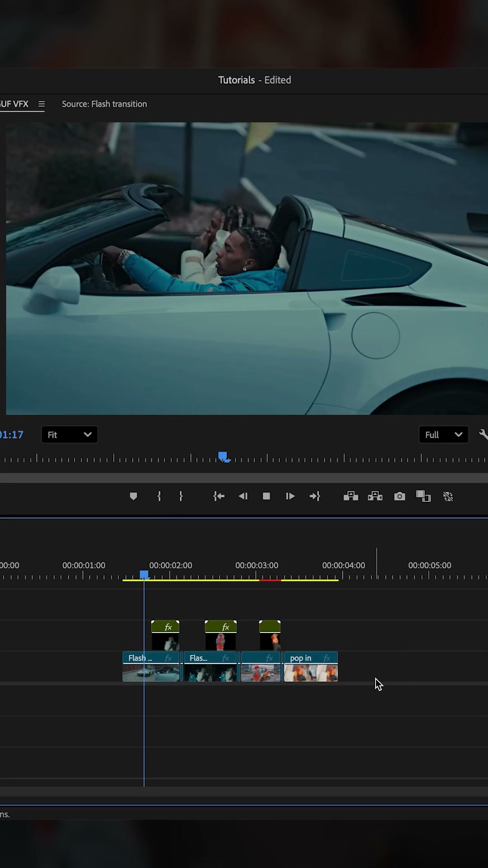488x868 pixels.
Task: Click the timeline playhead handle
Action: (x=144, y=575)
